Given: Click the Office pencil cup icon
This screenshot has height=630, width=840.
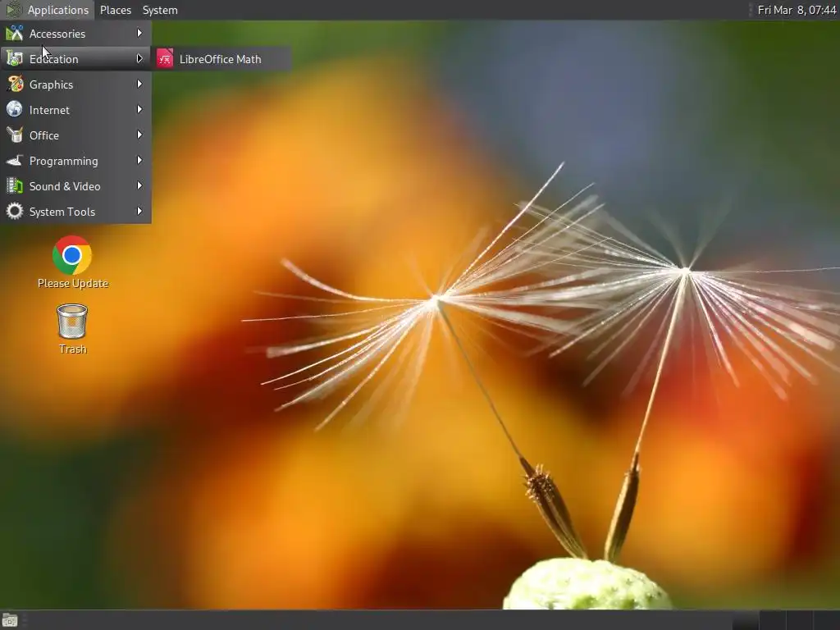Looking at the screenshot, I should click(15, 135).
